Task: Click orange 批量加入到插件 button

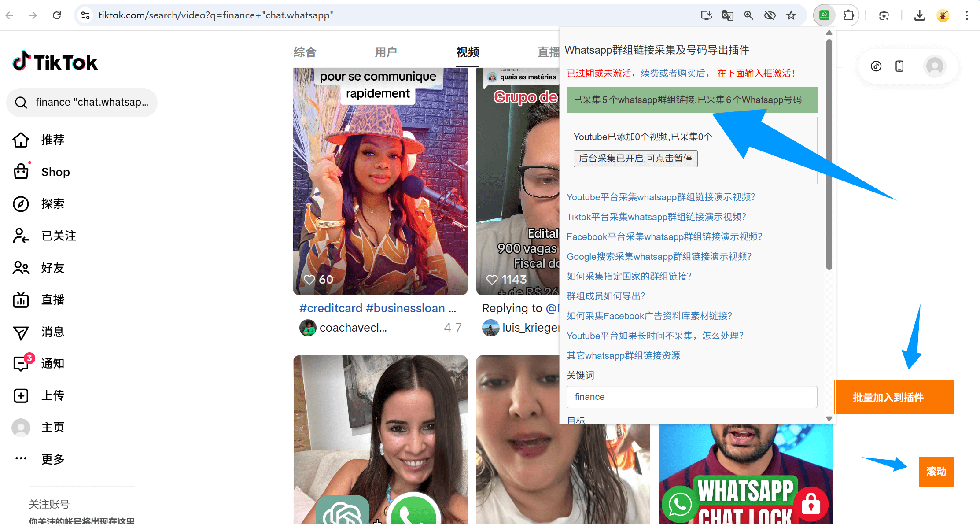Action: pos(894,397)
